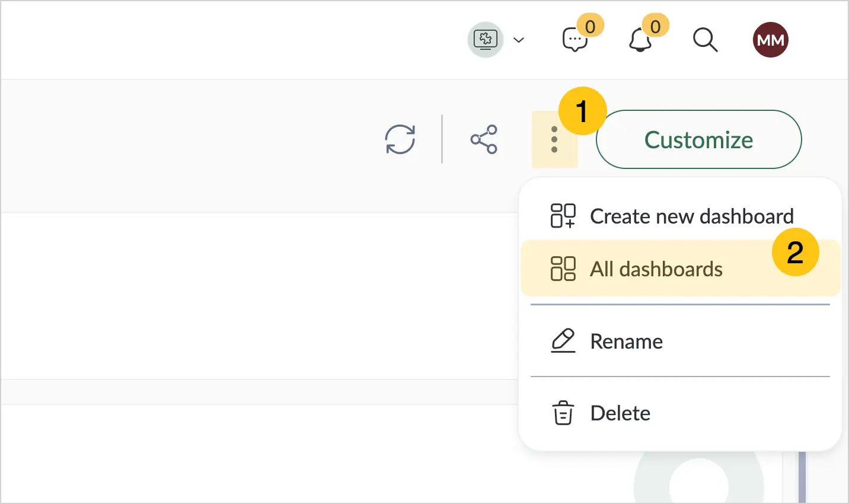The width and height of the screenshot is (849, 504).
Task: Choose All dashboards from the menu
Action: (680, 269)
